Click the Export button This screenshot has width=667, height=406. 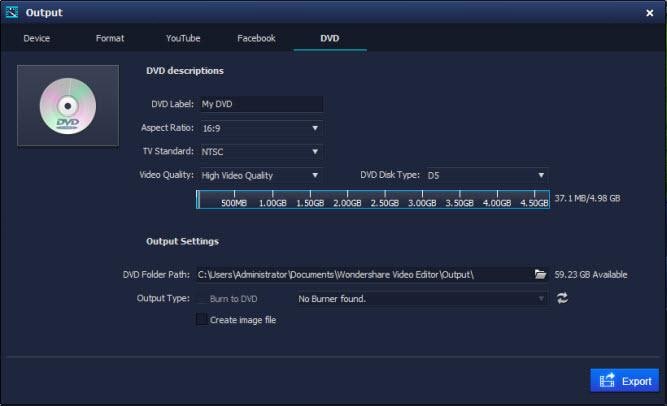point(624,380)
